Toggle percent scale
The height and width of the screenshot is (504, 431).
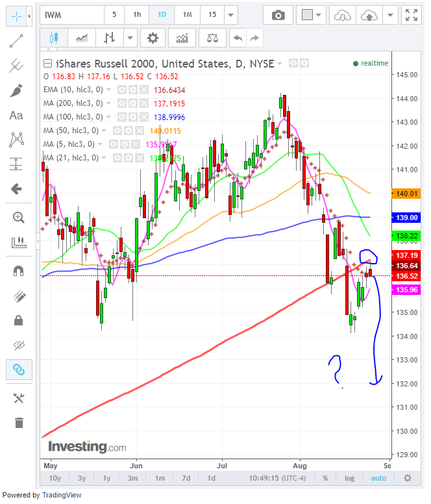325,478
